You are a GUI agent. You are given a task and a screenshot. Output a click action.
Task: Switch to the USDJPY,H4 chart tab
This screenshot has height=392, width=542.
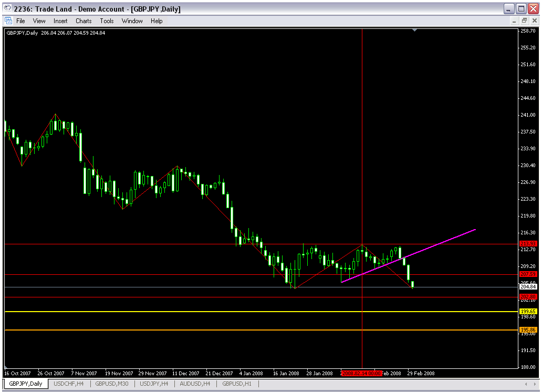[153, 384]
